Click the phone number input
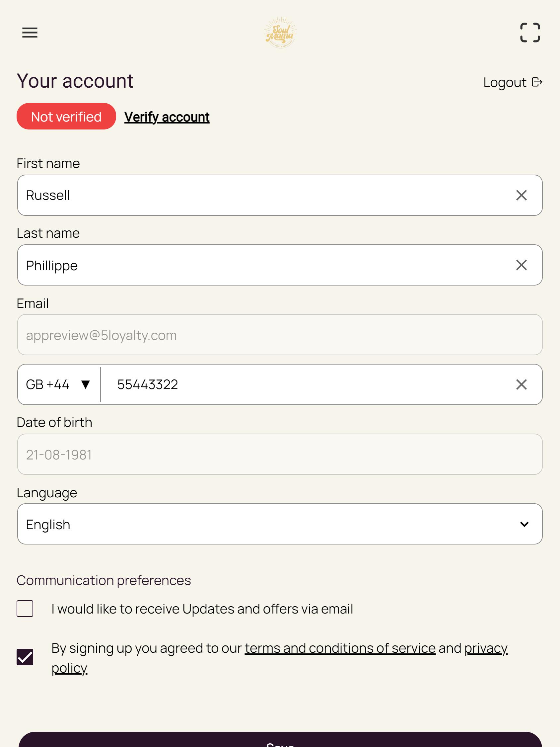Viewport: 560px width, 747px height. [307, 384]
